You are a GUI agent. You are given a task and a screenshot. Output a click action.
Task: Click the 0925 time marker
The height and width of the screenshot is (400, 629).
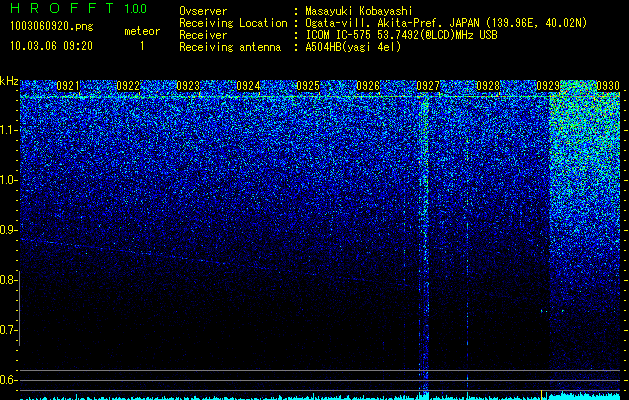click(308, 85)
